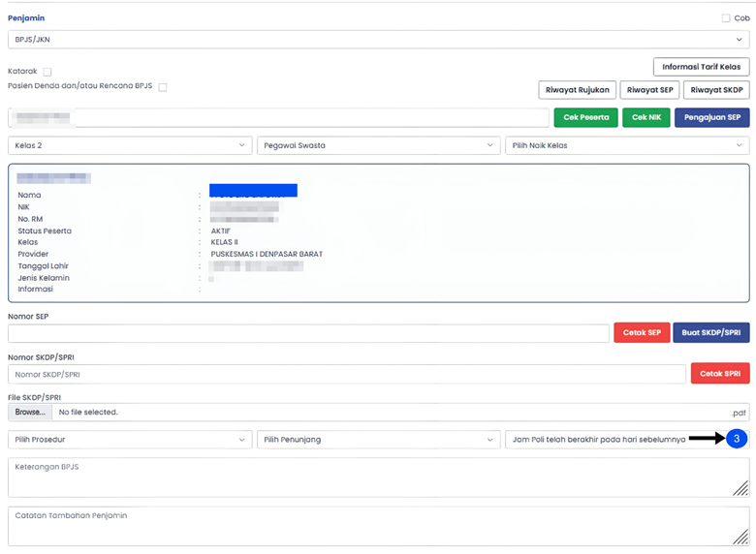Click the Keterangan BPJS text area
Image resolution: width=756 pixels, height=554 pixels.
(x=378, y=477)
